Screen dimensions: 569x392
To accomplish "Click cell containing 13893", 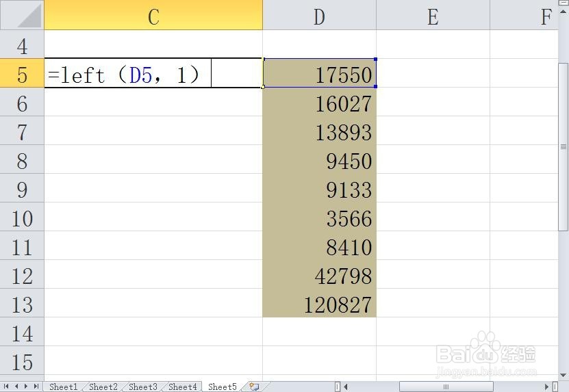I will click(x=319, y=131).
